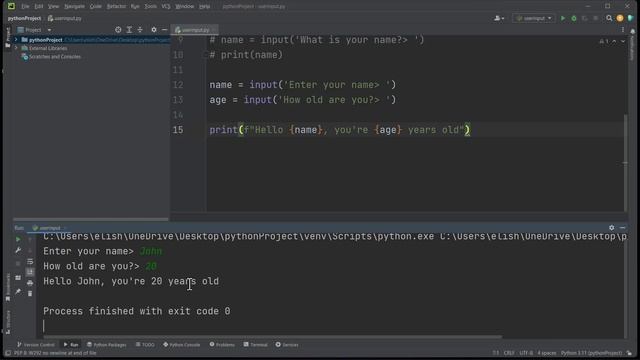Open the File menu

click(x=25, y=6)
